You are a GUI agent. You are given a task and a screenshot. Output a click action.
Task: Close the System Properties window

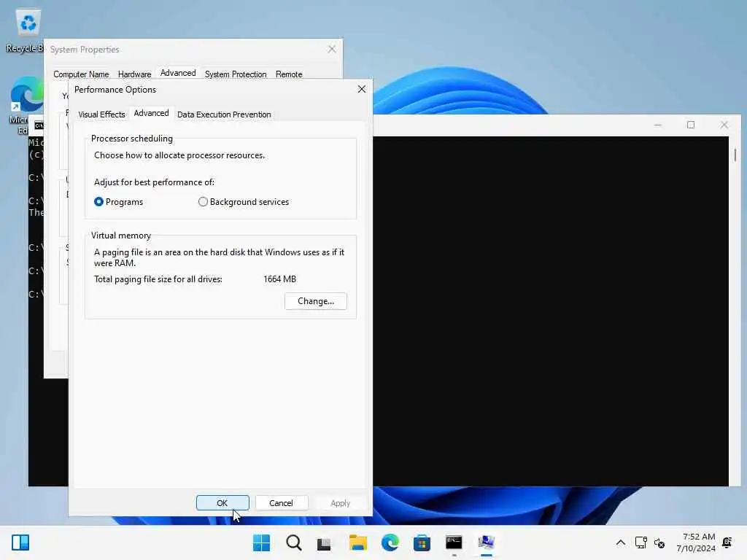(x=332, y=49)
